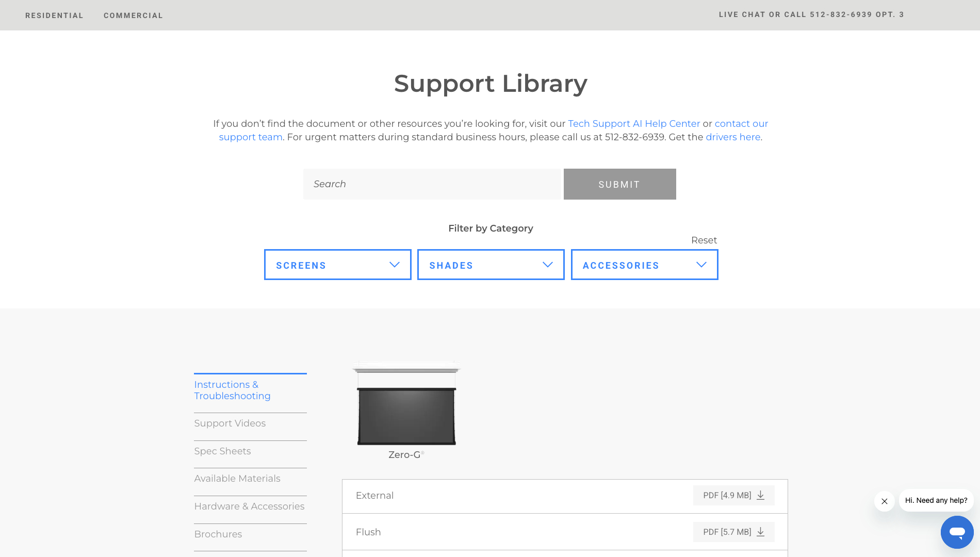Go to the Commercial section
This screenshot has width=980, height=557.
pyautogui.click(x=133, y=15)
